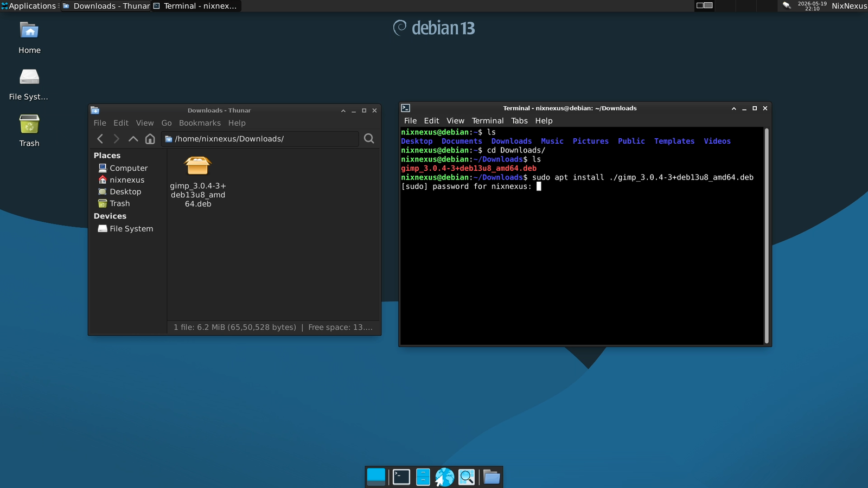Click 'Templates' in terminal ls output
Screen dimensions: 868x488
point(674,142)
